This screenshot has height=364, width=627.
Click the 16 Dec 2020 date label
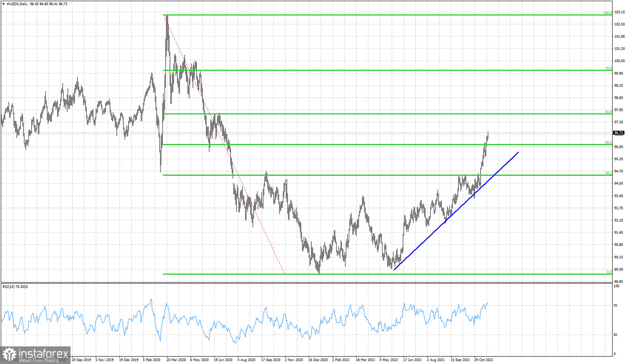(x=318, y=360)
